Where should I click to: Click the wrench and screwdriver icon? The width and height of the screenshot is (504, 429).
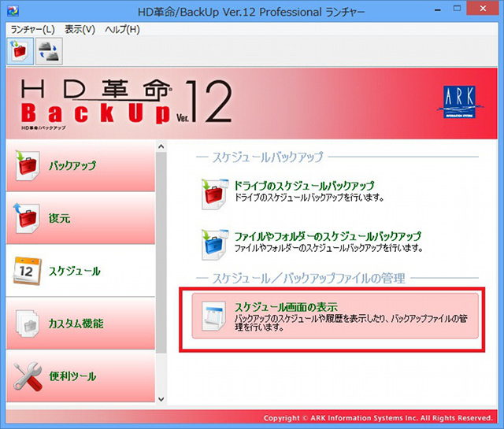pyautogui.click(x=28, y=376)
